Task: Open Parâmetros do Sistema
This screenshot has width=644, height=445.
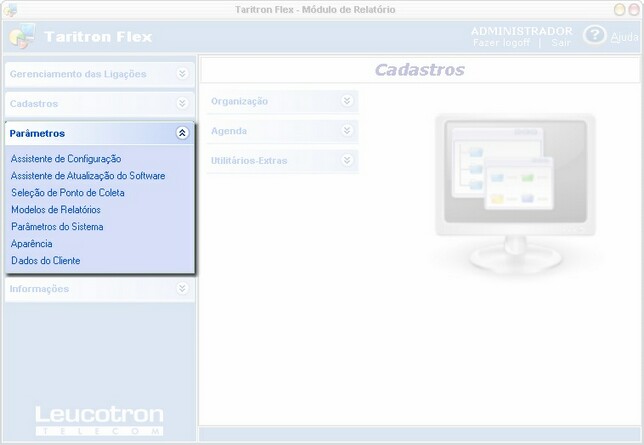Action: [x=57, y=227]
